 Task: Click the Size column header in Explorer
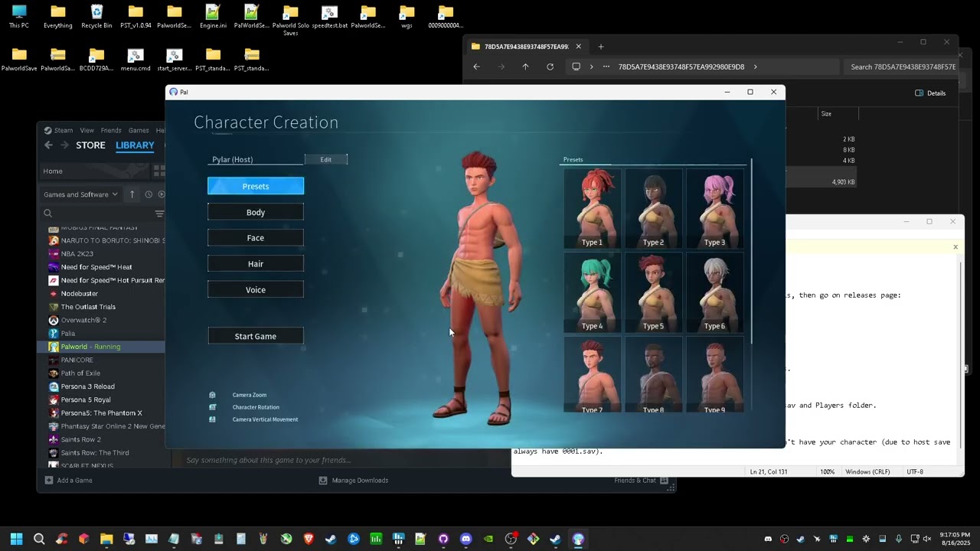coord(838,114)
